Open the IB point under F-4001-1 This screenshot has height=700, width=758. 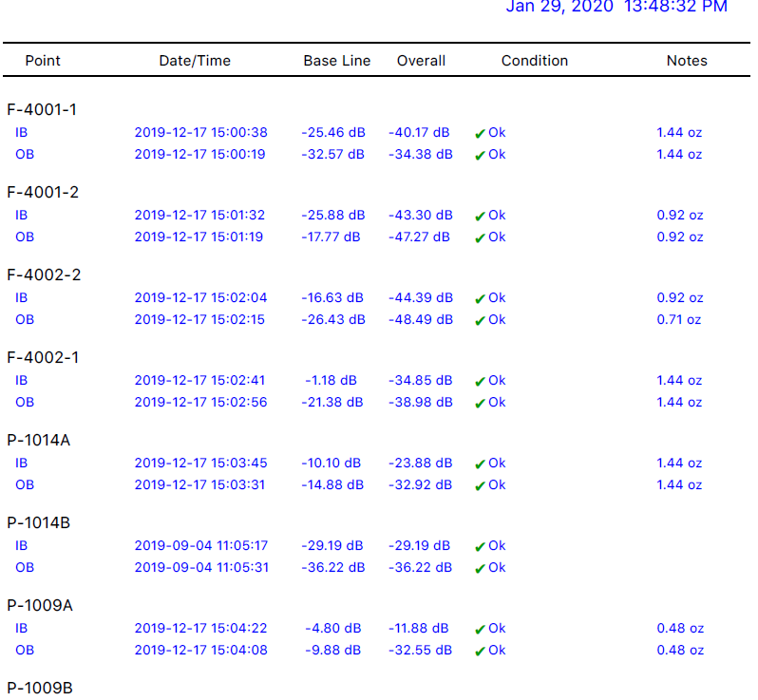[x=22, y=132]
